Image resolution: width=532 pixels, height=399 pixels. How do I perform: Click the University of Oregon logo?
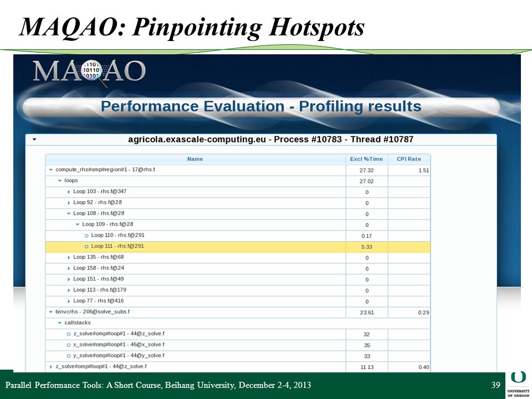tap(518, 385)
